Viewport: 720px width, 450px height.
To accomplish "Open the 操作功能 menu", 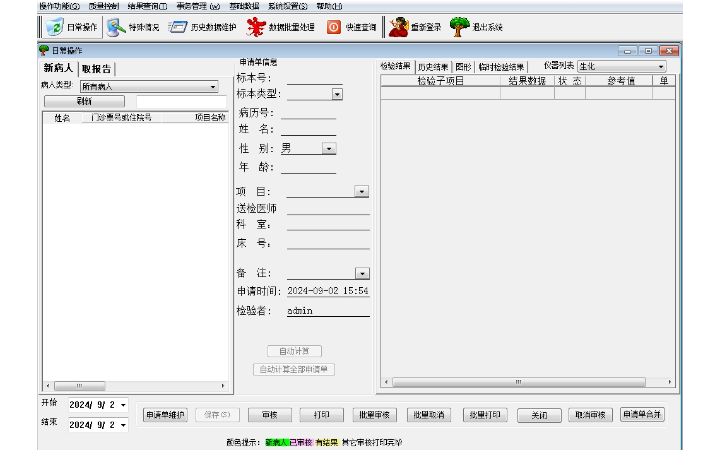I will 59,6.
